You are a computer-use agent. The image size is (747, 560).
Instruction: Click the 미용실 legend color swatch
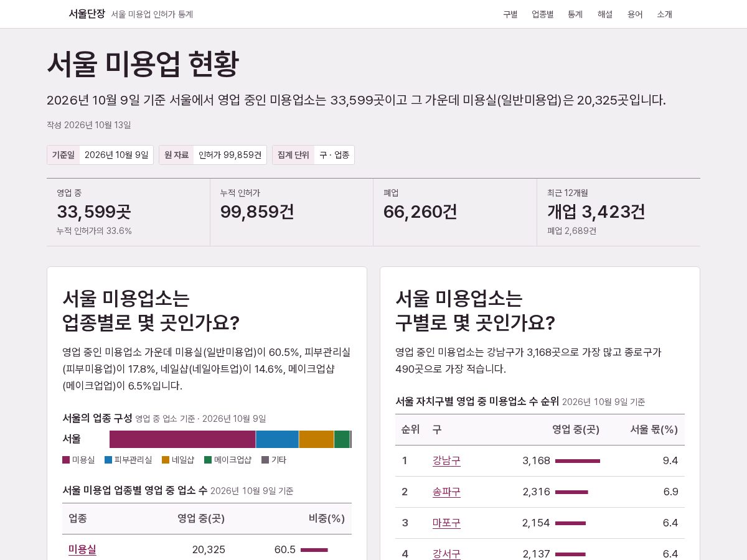pyautogui.click(x=66, y=460)
